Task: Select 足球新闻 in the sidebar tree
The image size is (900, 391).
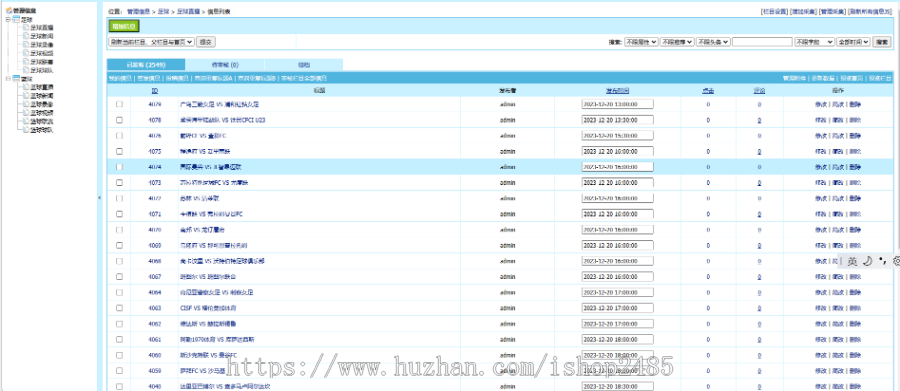Action: [x=42, y=36]
